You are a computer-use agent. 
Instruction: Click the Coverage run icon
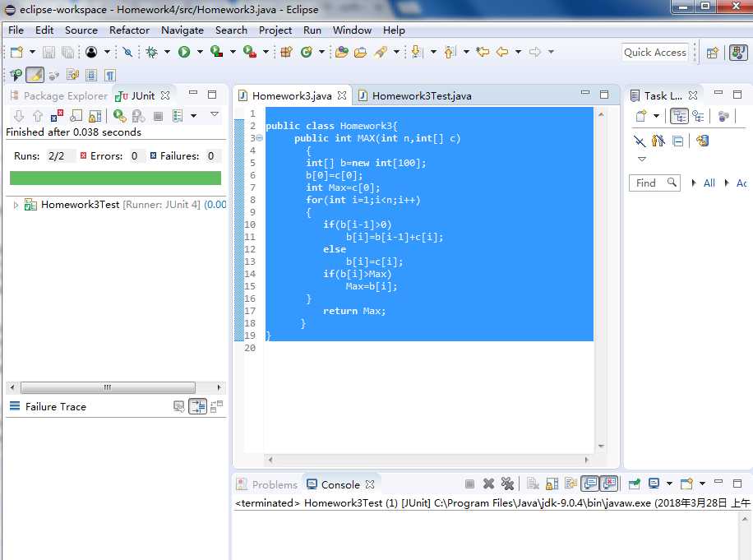point(216,52)
